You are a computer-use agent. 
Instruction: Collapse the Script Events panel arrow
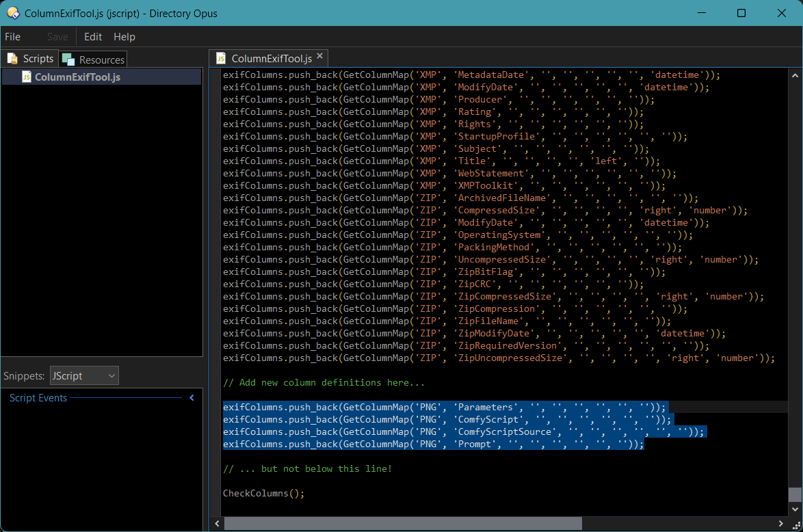[192, 398]
